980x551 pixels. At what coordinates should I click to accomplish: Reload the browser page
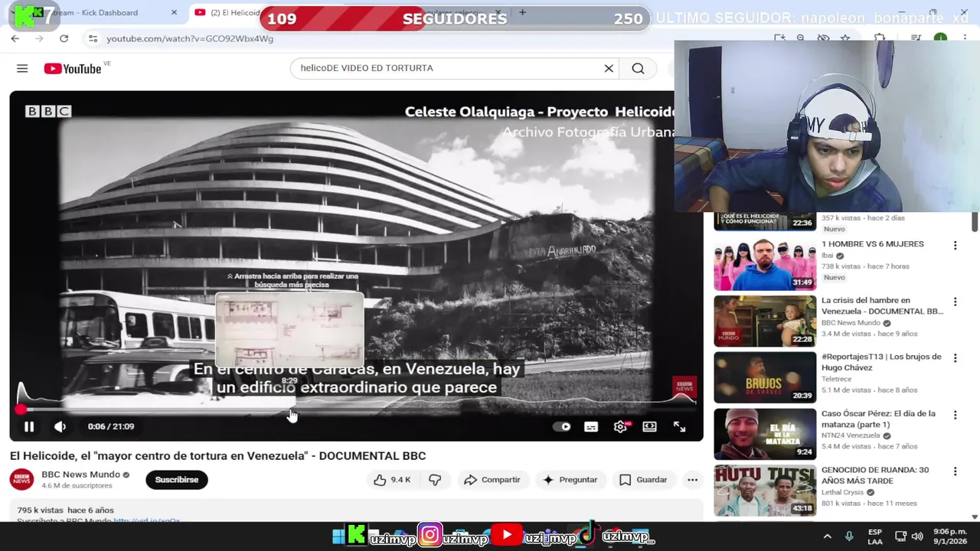click(x=64, y=38)
